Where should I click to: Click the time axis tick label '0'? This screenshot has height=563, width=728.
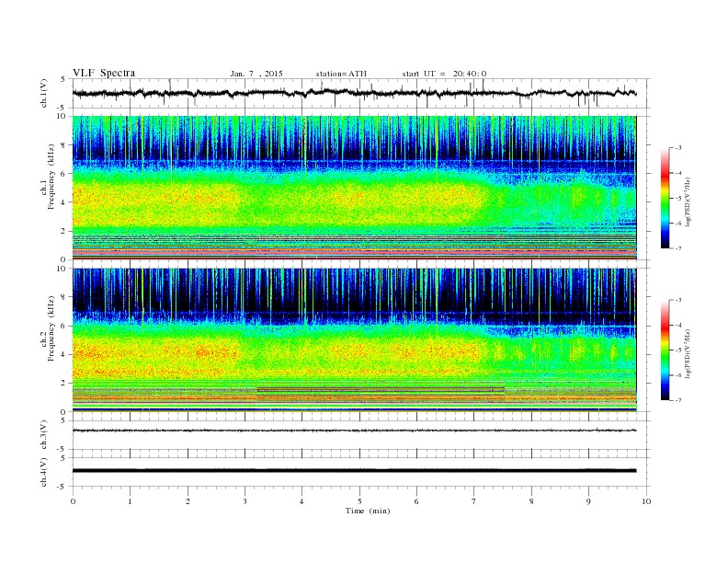(x=73, y=501)
